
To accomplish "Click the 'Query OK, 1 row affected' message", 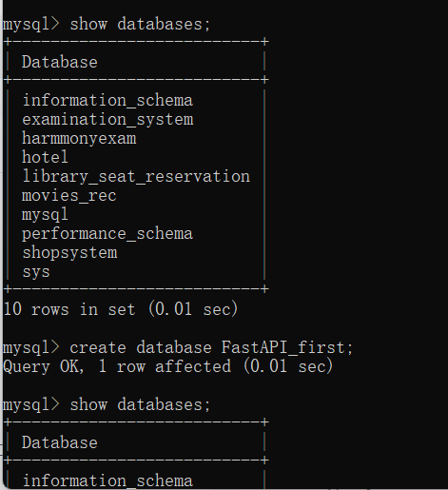I will [168, 366].
